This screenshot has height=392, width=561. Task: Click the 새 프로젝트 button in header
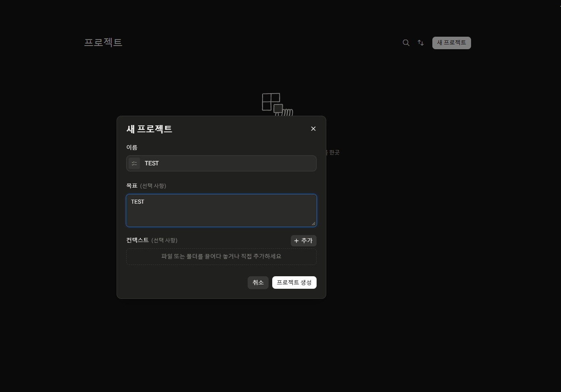[x=452, y=43]
